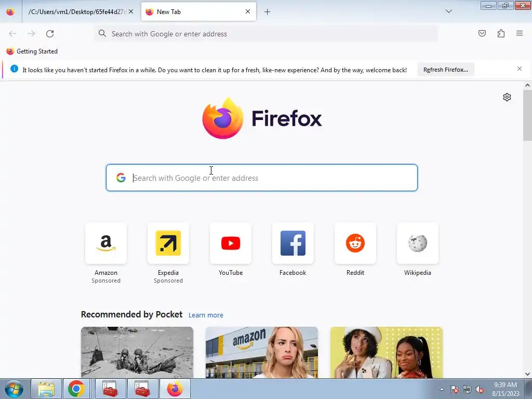The height and width of the screenshot is (399, 532).
Task: Open Windows Explorer from taskbar
Action: pyautogui.click(x=46, y=389)
